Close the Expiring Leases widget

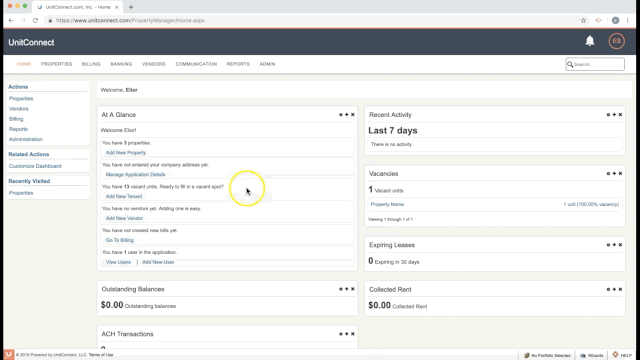pos(620,245)
